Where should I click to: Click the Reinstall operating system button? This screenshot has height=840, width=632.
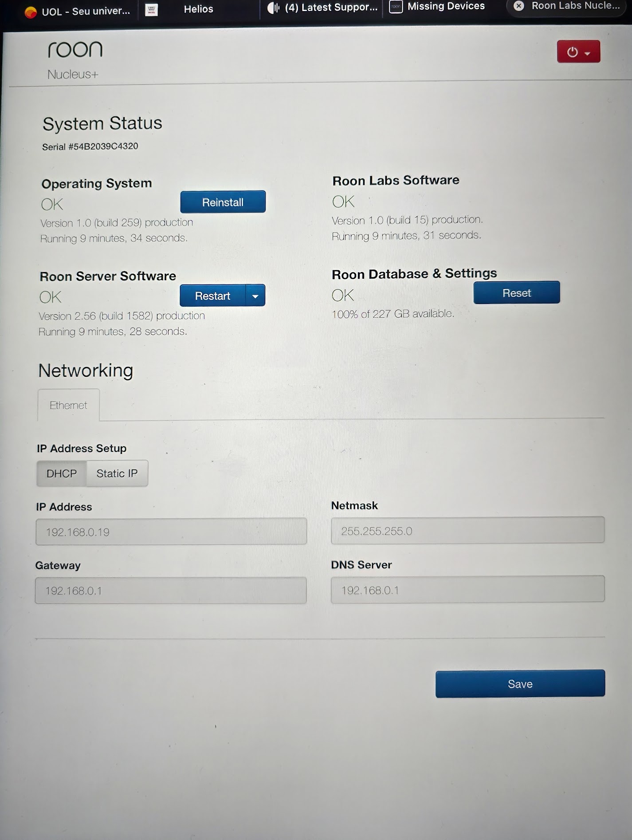point(223,202)
